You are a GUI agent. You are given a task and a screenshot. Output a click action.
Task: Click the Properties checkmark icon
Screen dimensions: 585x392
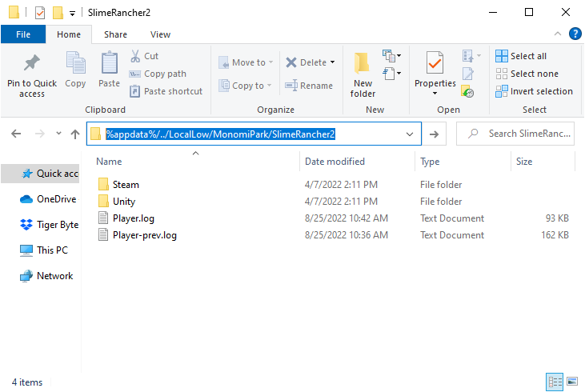[435, 62]
